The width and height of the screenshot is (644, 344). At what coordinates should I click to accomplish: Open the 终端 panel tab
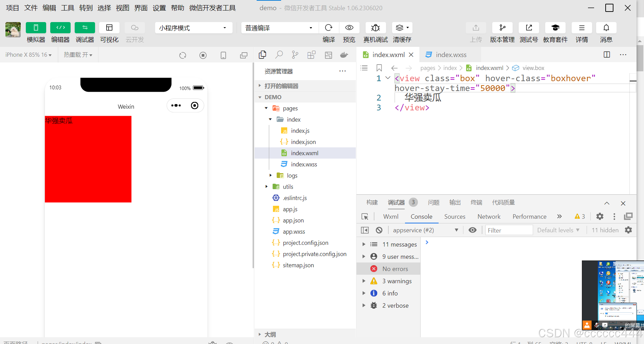(476, 202)
